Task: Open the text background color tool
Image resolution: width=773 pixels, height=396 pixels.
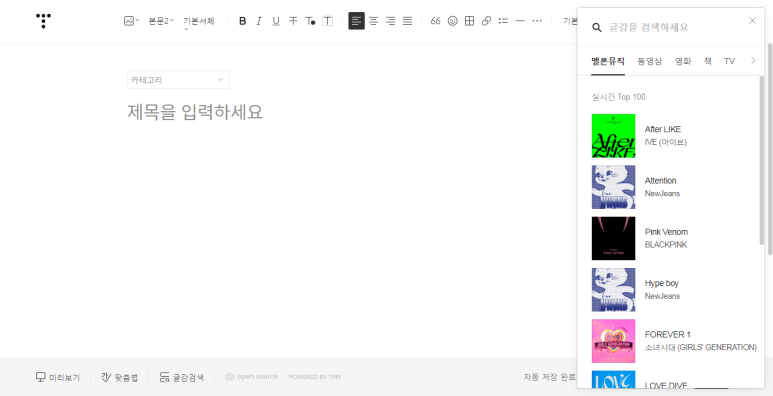Action: (x=327, y=21)
